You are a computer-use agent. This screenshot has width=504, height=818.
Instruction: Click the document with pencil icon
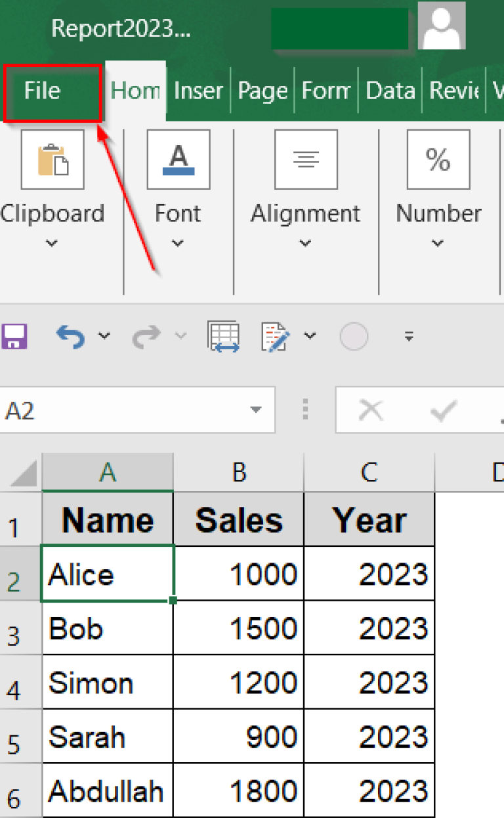tap(276, 337)
